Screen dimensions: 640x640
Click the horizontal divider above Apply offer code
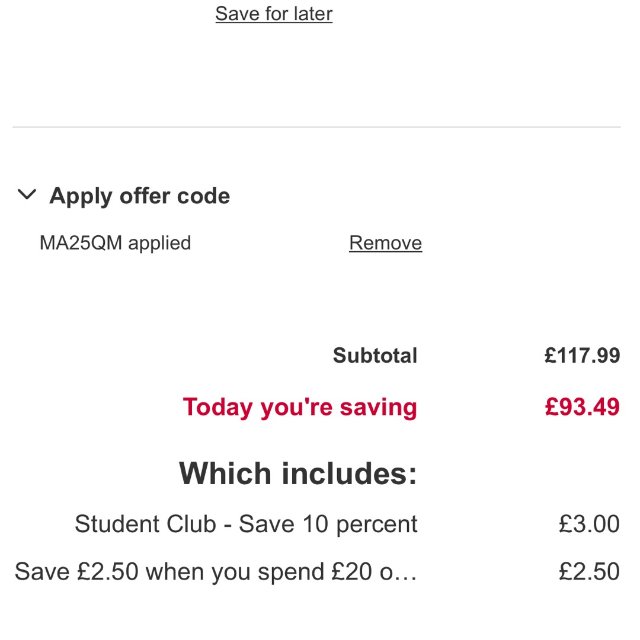pos(316,127)
